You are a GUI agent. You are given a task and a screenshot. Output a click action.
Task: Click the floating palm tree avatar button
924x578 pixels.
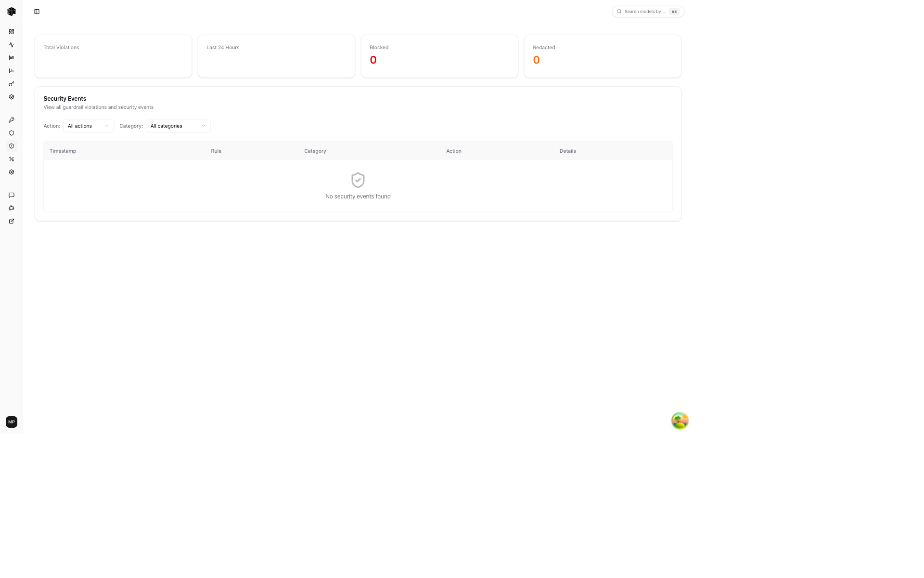click(x=680, y=420)
